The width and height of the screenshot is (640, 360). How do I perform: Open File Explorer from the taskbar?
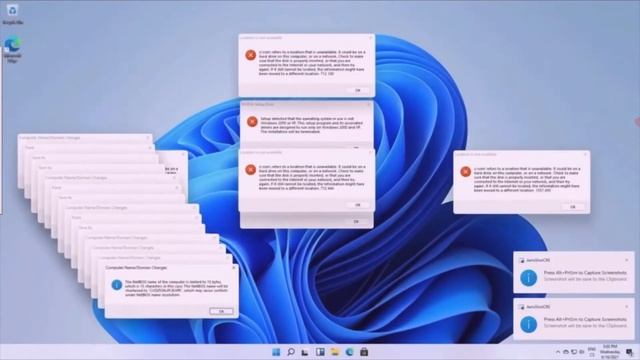[x=335, y=352]
